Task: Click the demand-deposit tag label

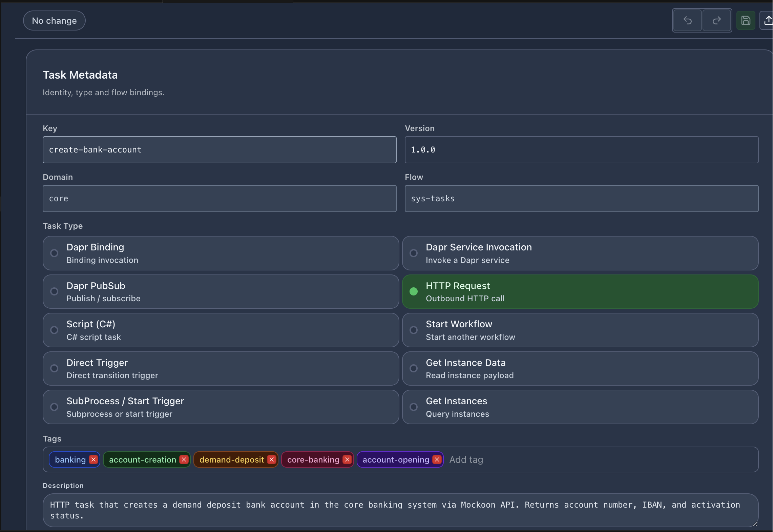Action: [x=232, y=459]
